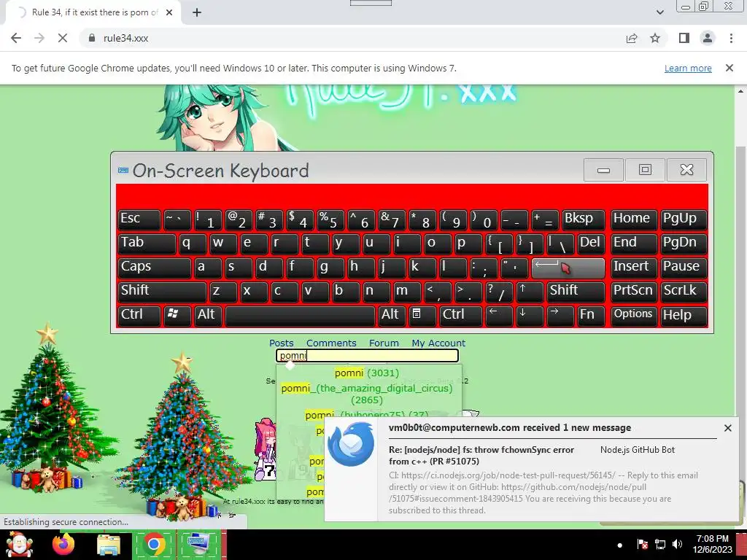
Task: Open Options on the on-screen keyboard
Action: point(634,315)
